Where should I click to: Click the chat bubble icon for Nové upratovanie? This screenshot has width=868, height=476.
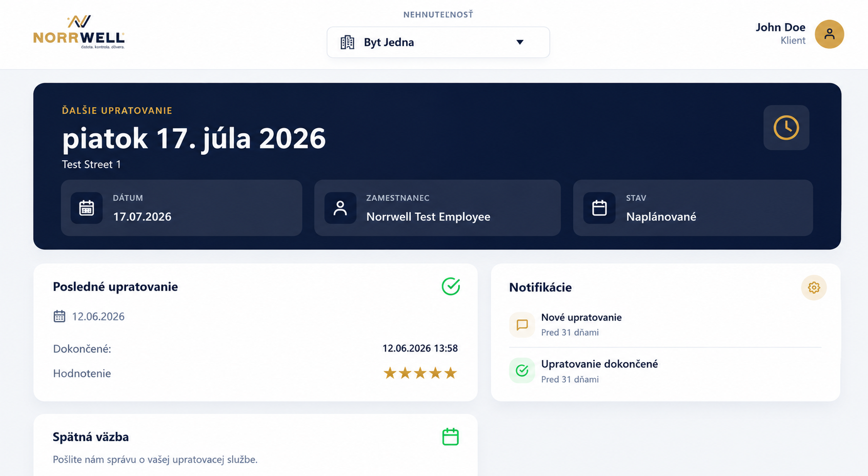pos(522,325)
